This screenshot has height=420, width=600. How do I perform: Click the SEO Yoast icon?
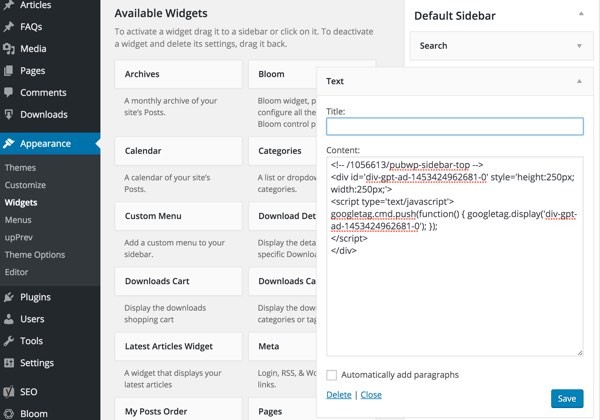8,392
